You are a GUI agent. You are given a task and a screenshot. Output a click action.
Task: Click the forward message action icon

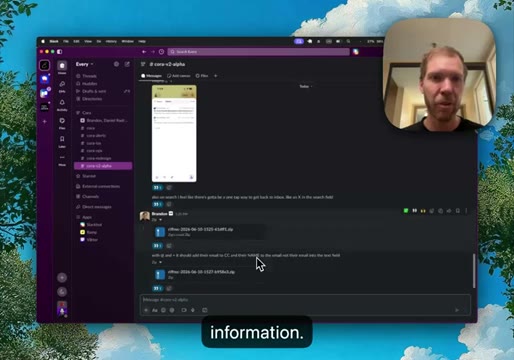(x=449, y=211)
